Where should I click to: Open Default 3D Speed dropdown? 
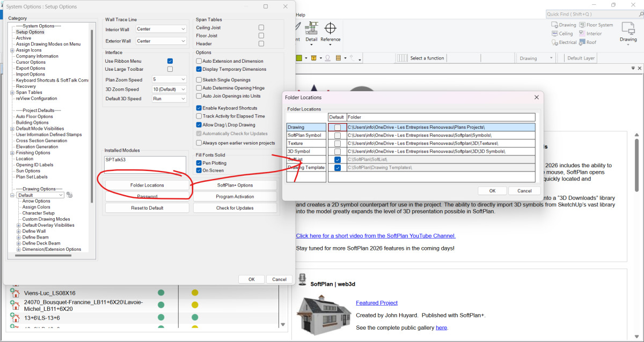[x=169, y=99]
